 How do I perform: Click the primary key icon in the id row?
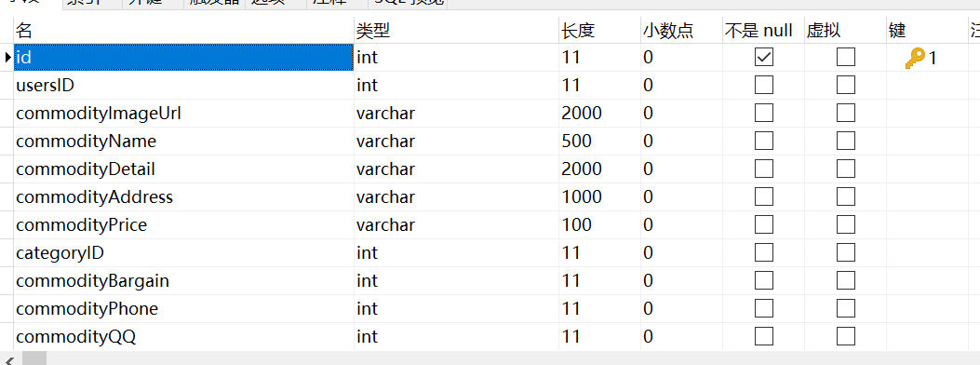[915, 58]
